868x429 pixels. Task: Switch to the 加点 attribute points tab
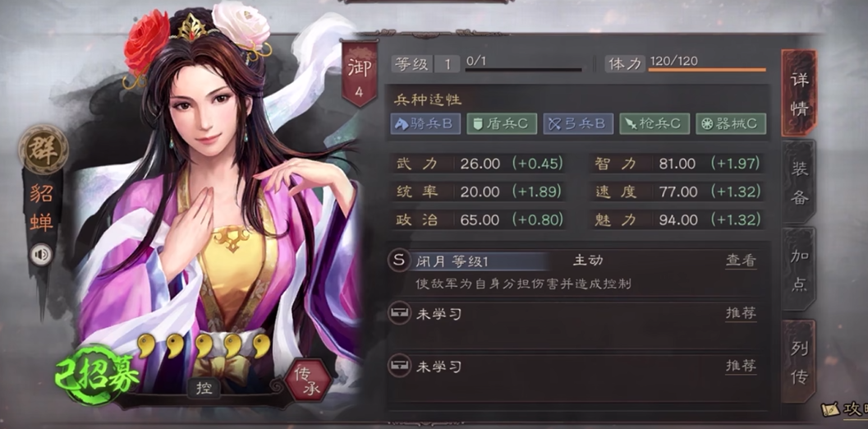pyautogui.click(x=799, y=270)
